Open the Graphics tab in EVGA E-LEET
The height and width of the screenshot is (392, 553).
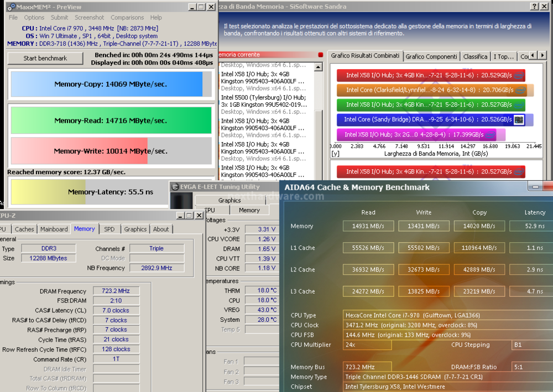[229, 200]
